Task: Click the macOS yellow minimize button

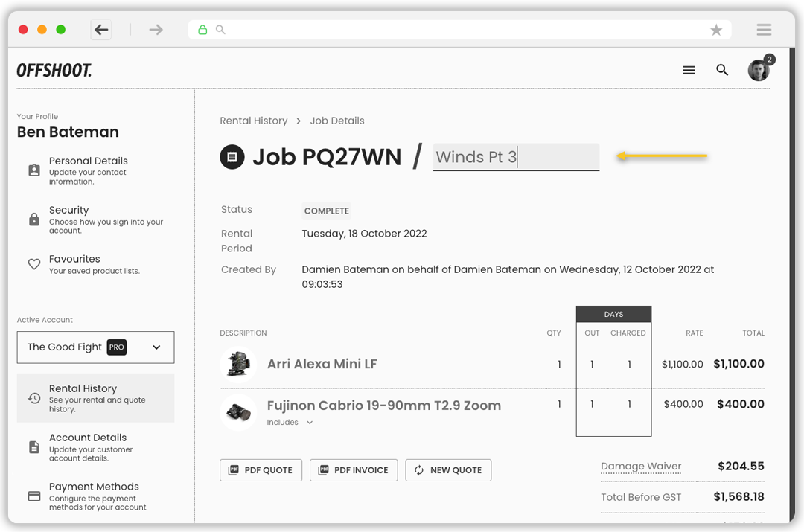Action: 42,30
